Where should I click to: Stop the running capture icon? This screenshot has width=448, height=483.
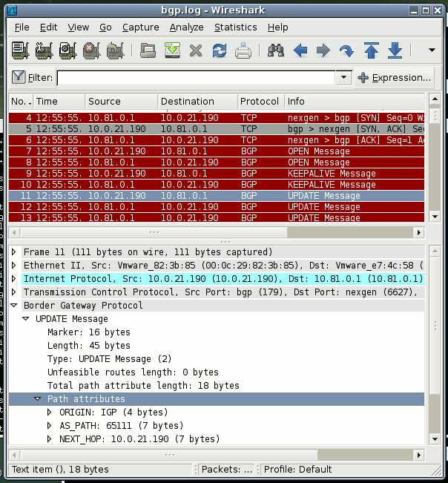[91, 50]
